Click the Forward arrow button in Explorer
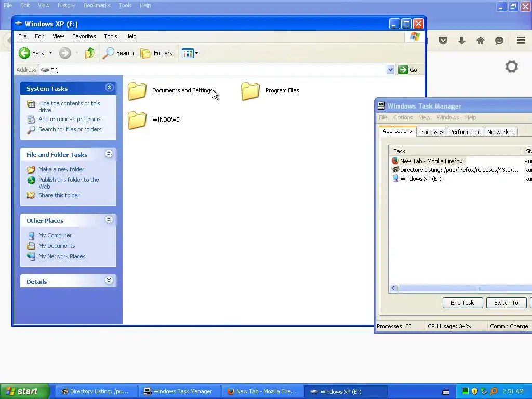This screenshot has width=532, height=399. tap(65, 53)
